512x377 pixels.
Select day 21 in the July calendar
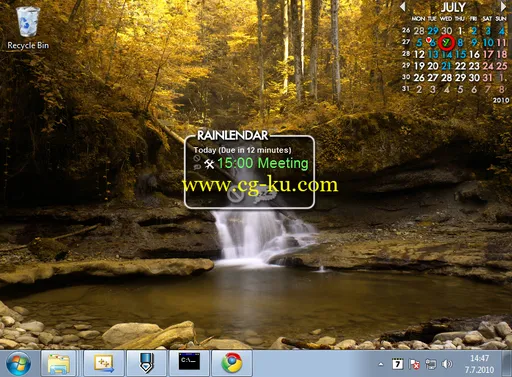(x=447, y=66)
